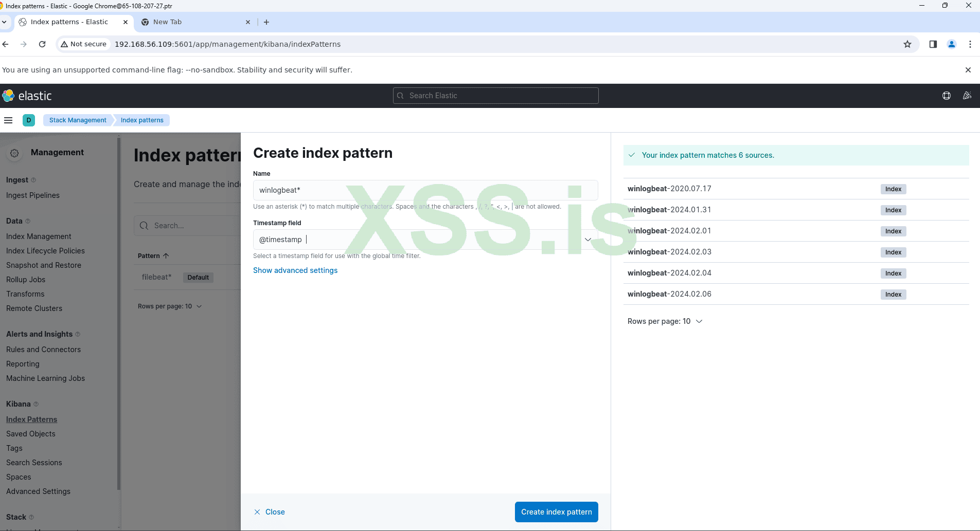980x531 pixels.
Task: Click winlogbeat-2024.02.03 row
Action: tap(796, 252)
